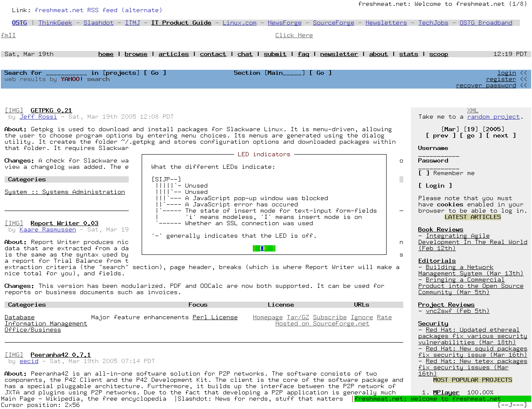Open MPlayer in most popular projects
Viewport: 532px width, 409px height.
coord(446,392)
